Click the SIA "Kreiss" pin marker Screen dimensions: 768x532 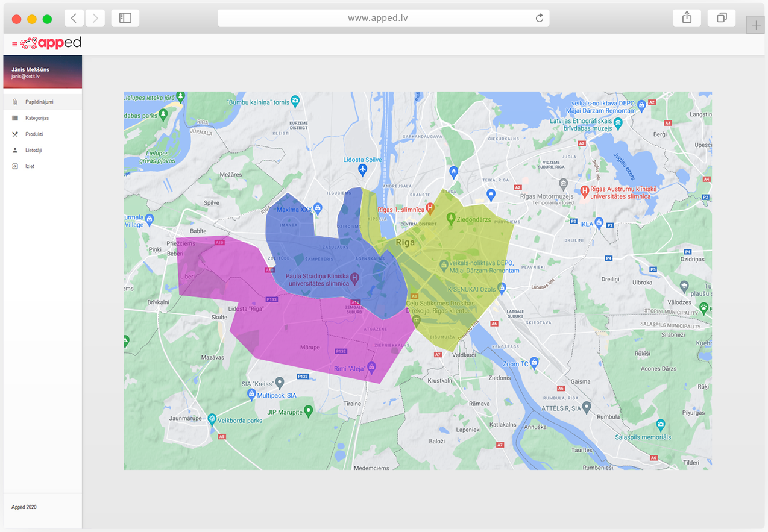[x=279, y=383]
